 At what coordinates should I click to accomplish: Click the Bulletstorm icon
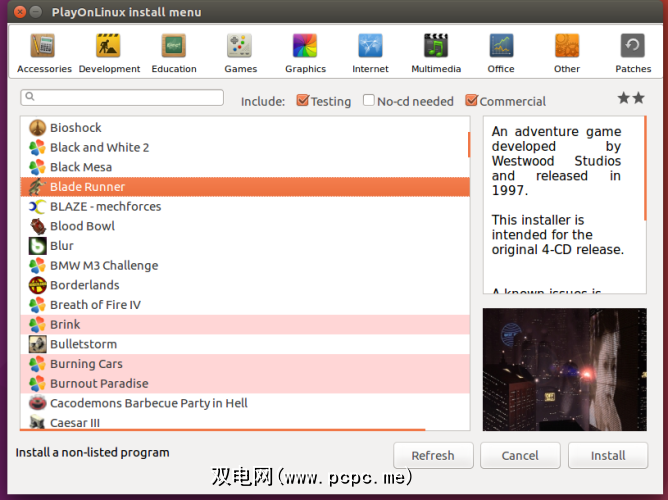(x=37, y=344)
